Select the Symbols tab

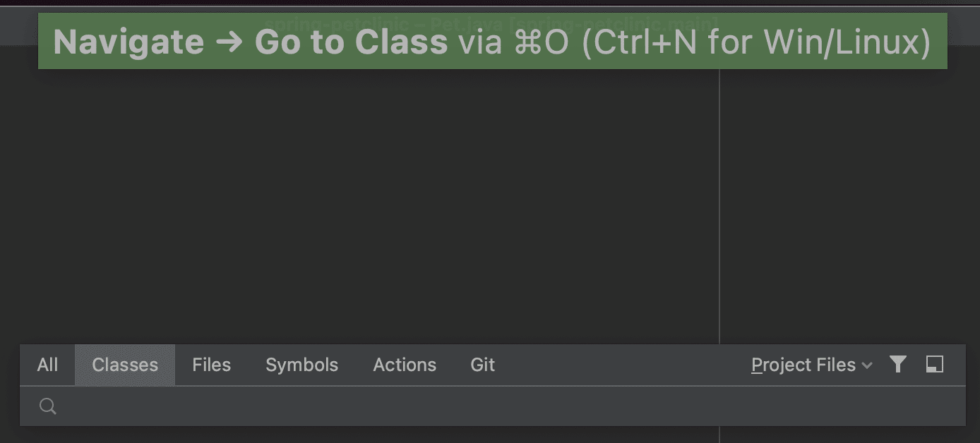click(x=301, y=365)
